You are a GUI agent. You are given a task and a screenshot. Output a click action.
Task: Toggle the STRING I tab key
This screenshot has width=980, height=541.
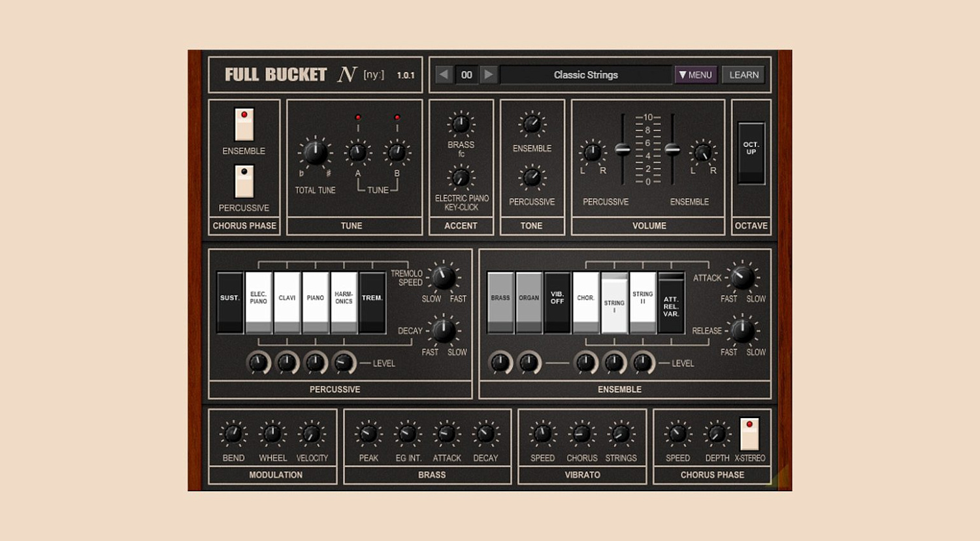coord(614,303)
